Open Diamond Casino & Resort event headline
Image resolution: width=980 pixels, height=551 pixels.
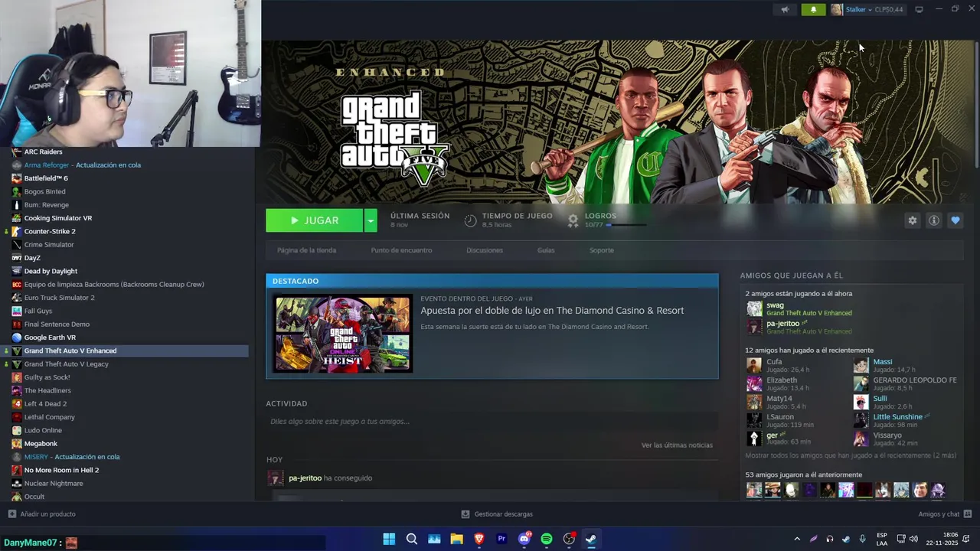pos(552,310)
